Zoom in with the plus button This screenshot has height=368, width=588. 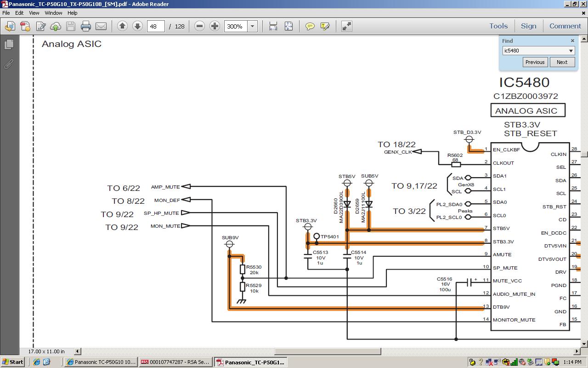[x=215, y=26]
